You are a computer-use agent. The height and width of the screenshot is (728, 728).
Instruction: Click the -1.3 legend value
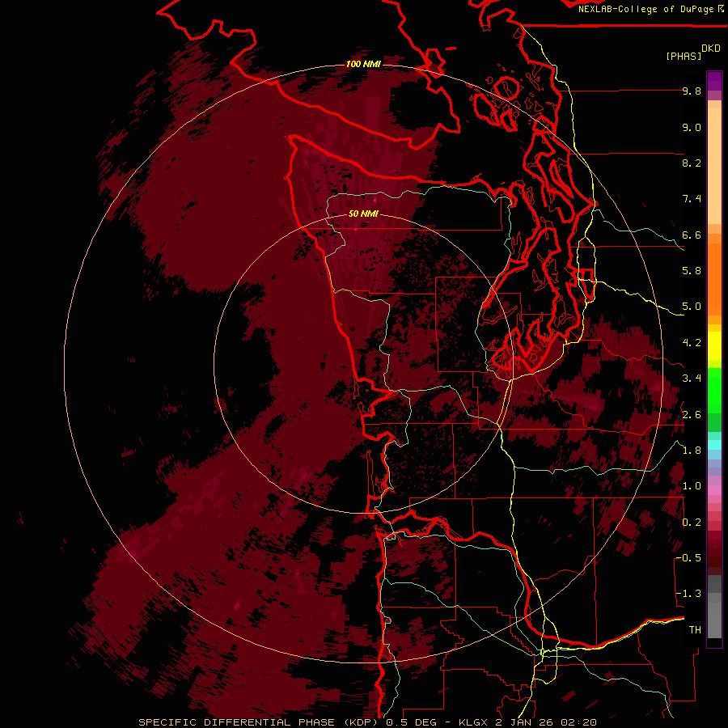click(689, 594)
